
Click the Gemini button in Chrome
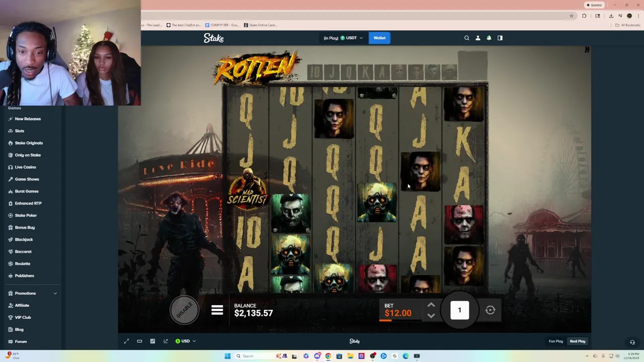tap(594, 5)
